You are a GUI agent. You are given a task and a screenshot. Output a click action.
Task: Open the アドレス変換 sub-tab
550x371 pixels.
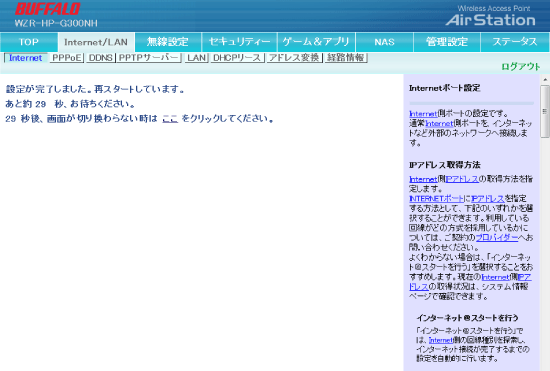(x=295, y=58)
